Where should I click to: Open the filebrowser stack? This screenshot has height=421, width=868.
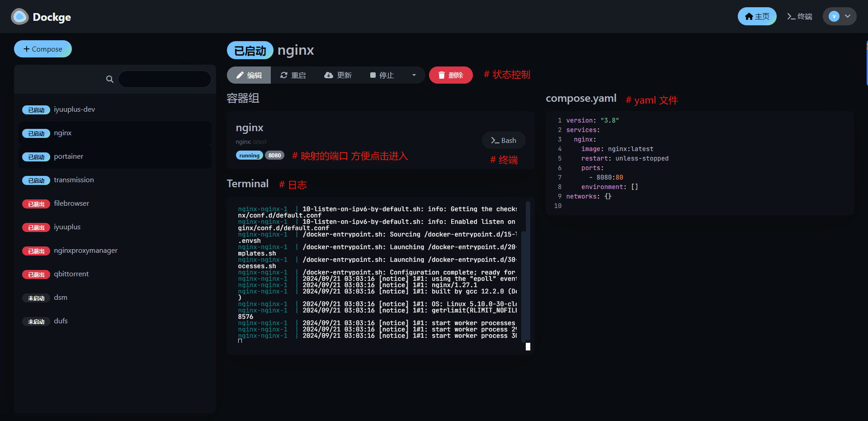pyautogui.click(x=71, y=203)
